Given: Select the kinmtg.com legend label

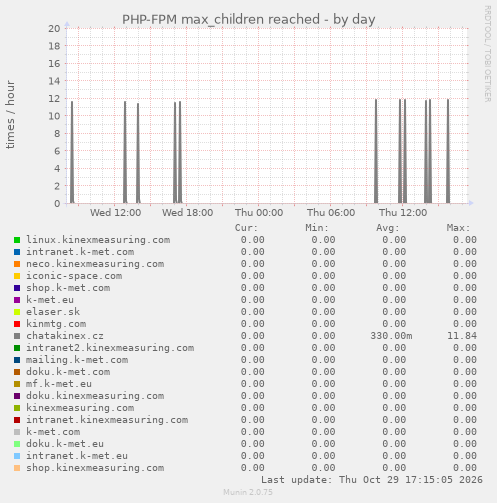Looking at the screenshot, I should [56, 324].
